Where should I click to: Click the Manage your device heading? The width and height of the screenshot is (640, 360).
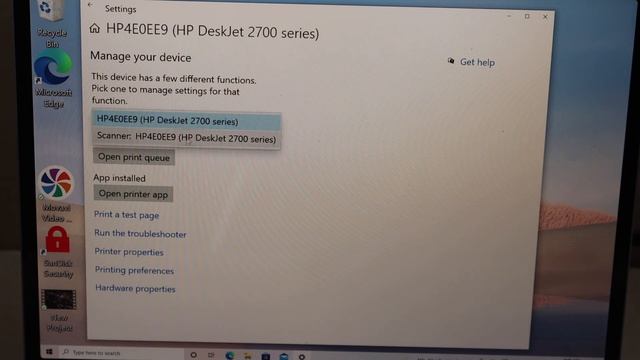(140, 57)
